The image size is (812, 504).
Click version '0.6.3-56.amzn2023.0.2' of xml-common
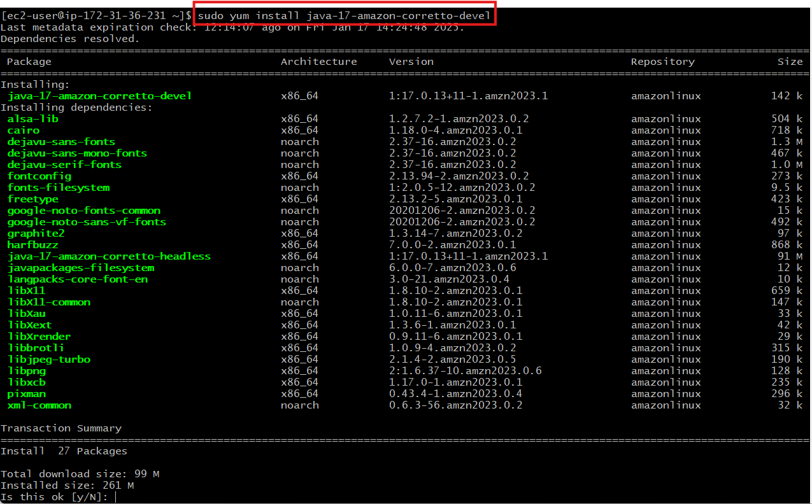pyautogui.click(x=456, y=405)
